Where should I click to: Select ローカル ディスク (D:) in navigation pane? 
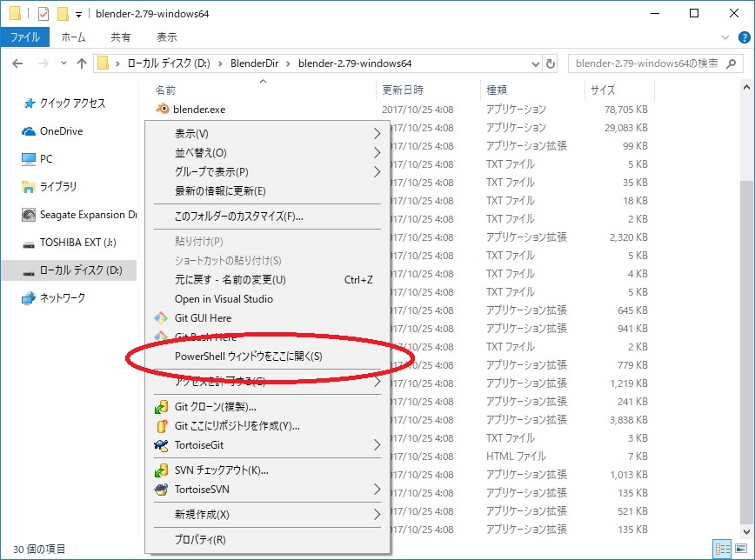(69, 270)
